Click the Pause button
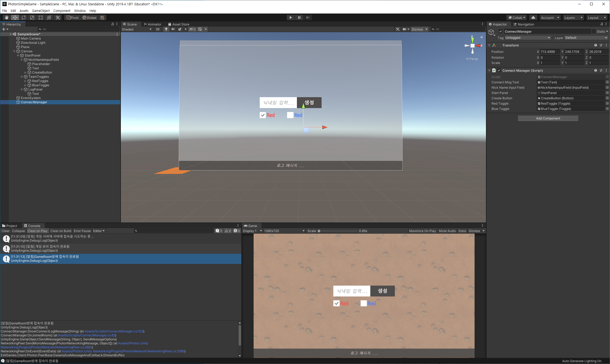The height and width of the screenshot is (364, 610). coord(299,18)
